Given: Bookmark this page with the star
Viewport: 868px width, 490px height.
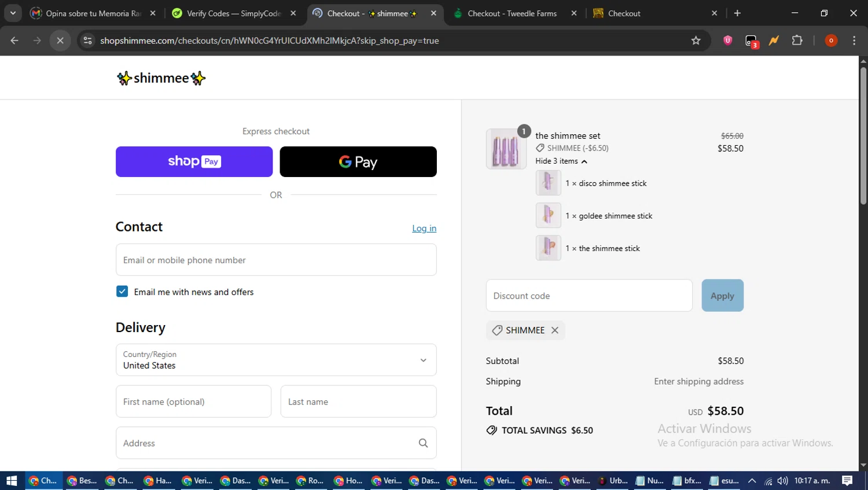Looking at the screenshot, I should [696, 40].
